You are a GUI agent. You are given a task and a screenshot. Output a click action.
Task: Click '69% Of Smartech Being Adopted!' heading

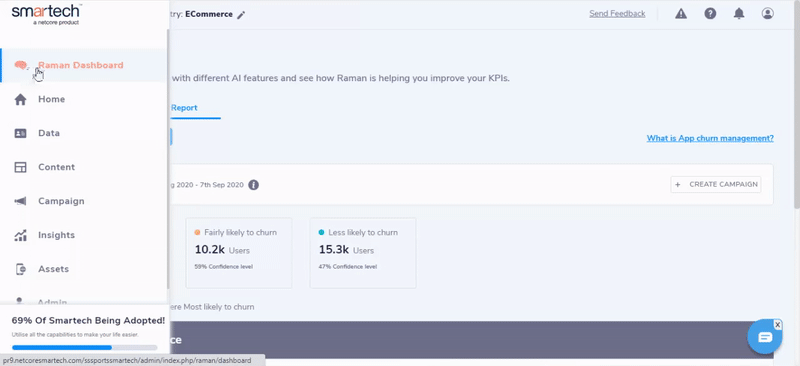[88, 321]
